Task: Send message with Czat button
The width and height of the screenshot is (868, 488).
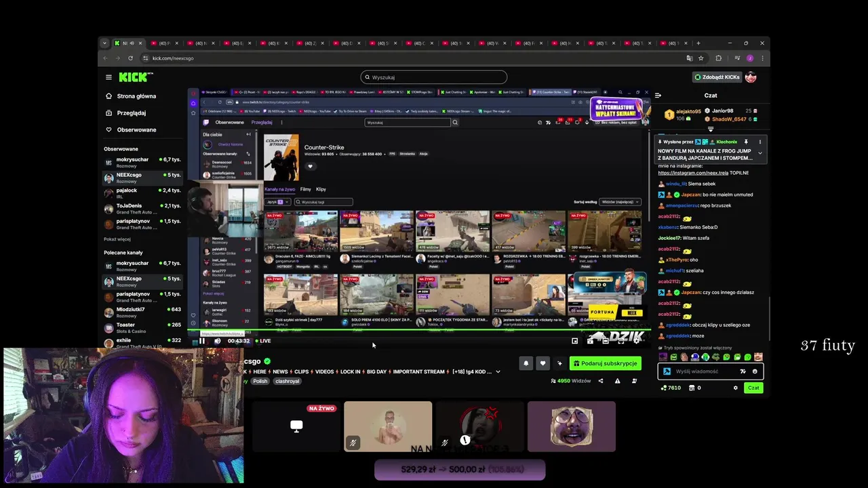Action: pos(753,388)
